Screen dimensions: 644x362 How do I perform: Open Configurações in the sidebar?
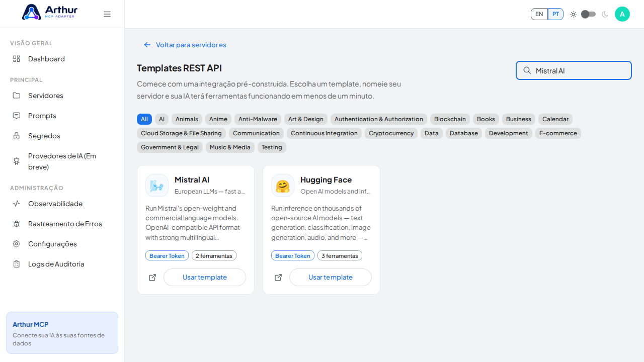(62, 244)
